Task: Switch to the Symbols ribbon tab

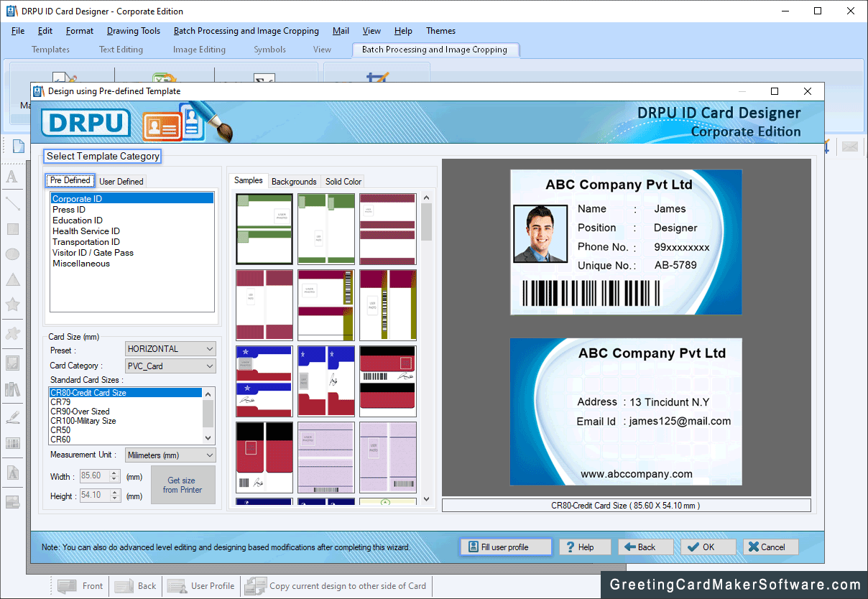Action: click(269, 50)
